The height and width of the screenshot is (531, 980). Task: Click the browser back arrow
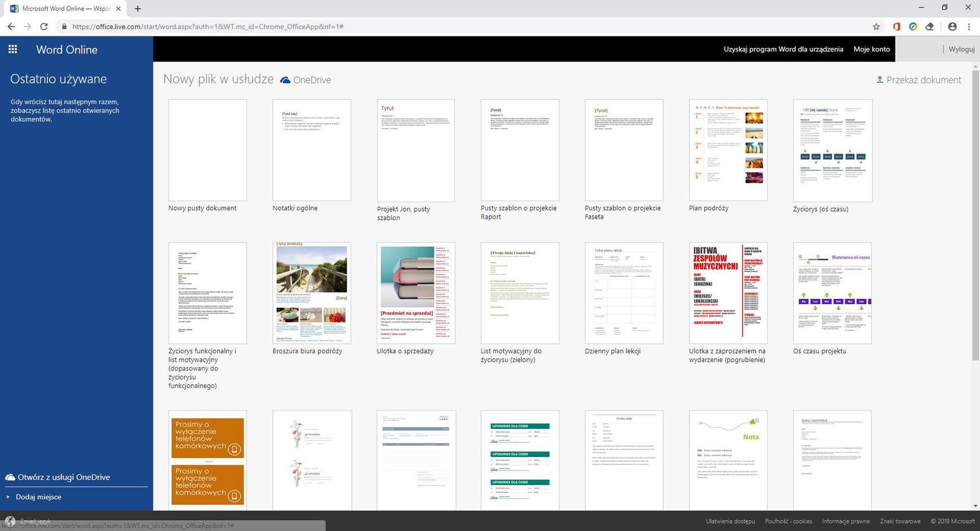pyautogui.click(x=11, y=27)
